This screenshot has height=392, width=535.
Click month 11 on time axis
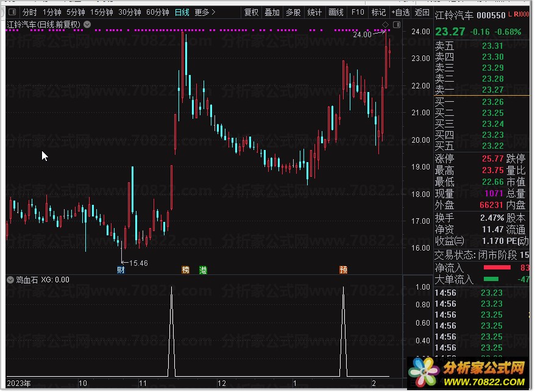point(143,383)
